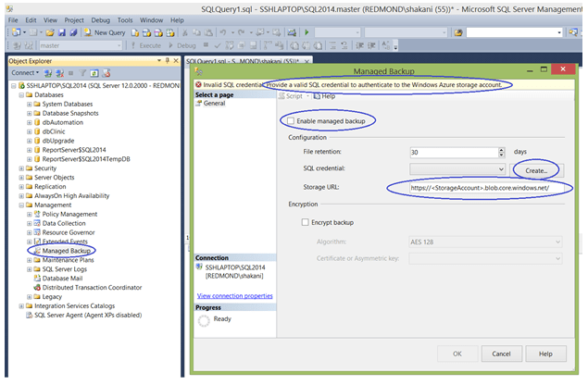Select Distributed Transaction Coordinator item
Screen dimensions: 588x385
[x=92, y=288]
